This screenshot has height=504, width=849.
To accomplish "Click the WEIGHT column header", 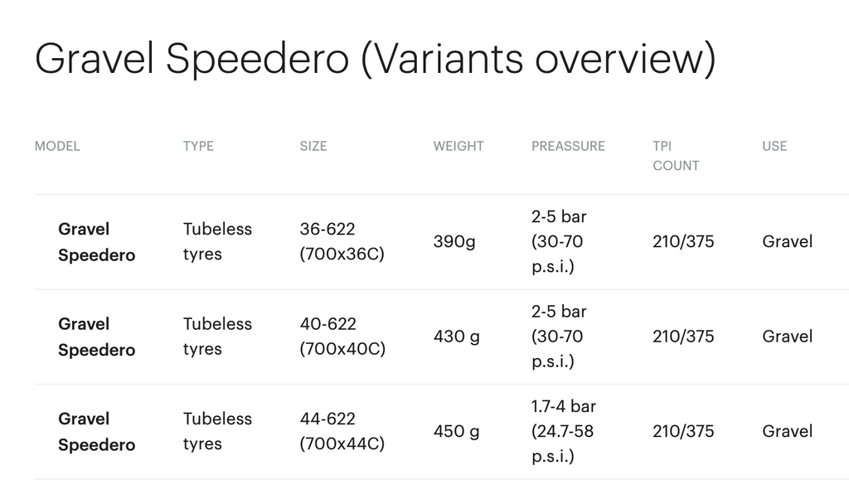I will [x=458, y=146].
